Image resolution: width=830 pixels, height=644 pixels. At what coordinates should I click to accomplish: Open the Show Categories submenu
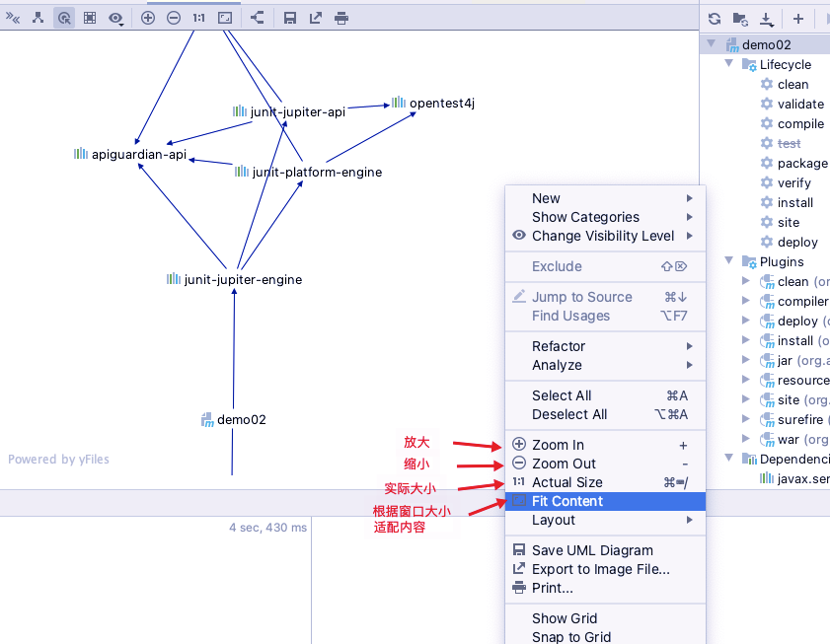[606, 217]
